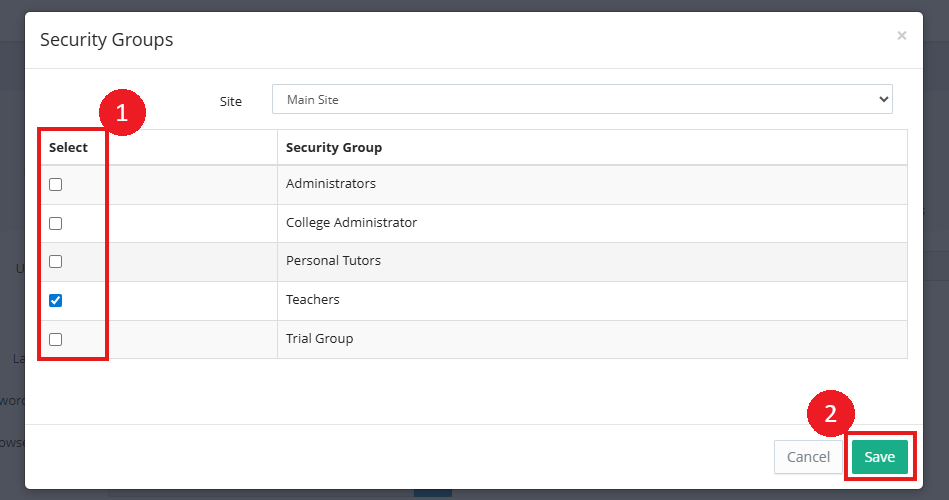Click the Site field label
This screenshot has width=949, height=500.
click(231, 101)
